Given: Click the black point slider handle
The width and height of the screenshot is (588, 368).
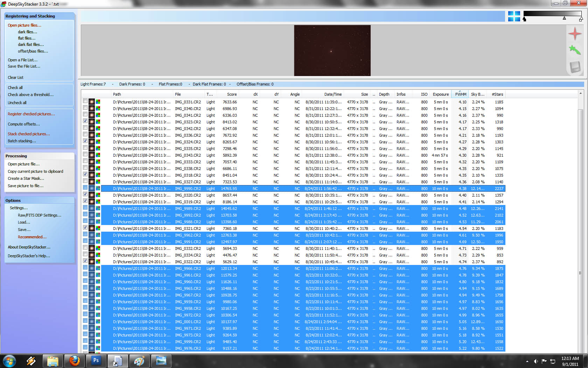Looking at the screenshot, I should coord(524,19).
